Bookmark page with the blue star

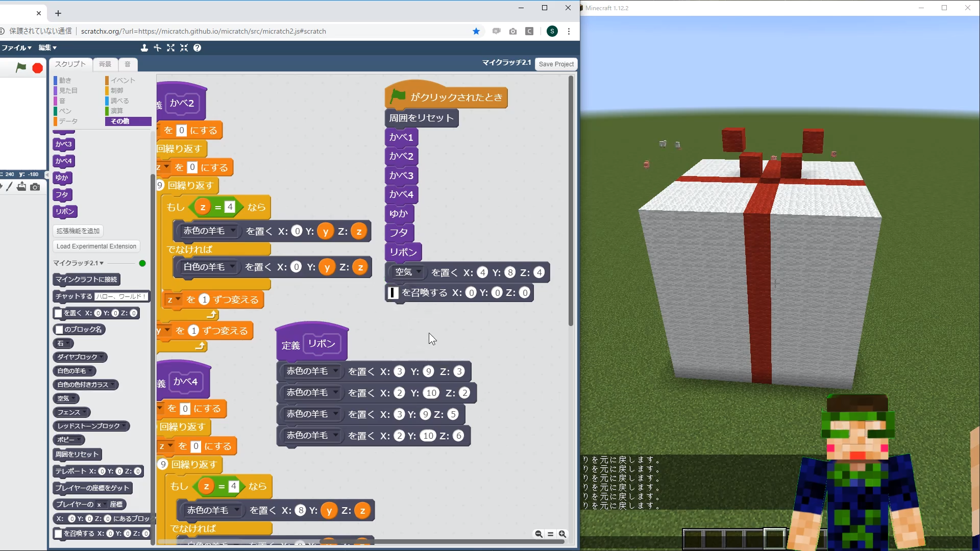click(476, 31)
